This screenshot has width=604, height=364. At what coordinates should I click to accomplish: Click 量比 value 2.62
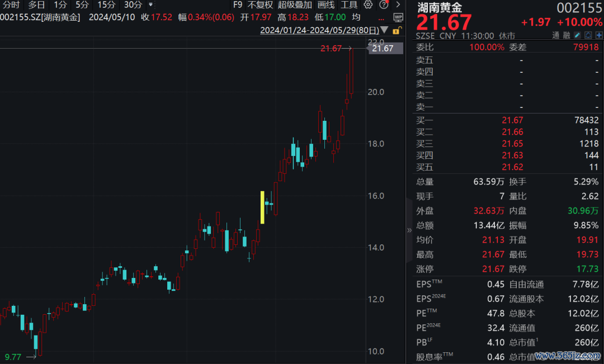coord(590,196)
